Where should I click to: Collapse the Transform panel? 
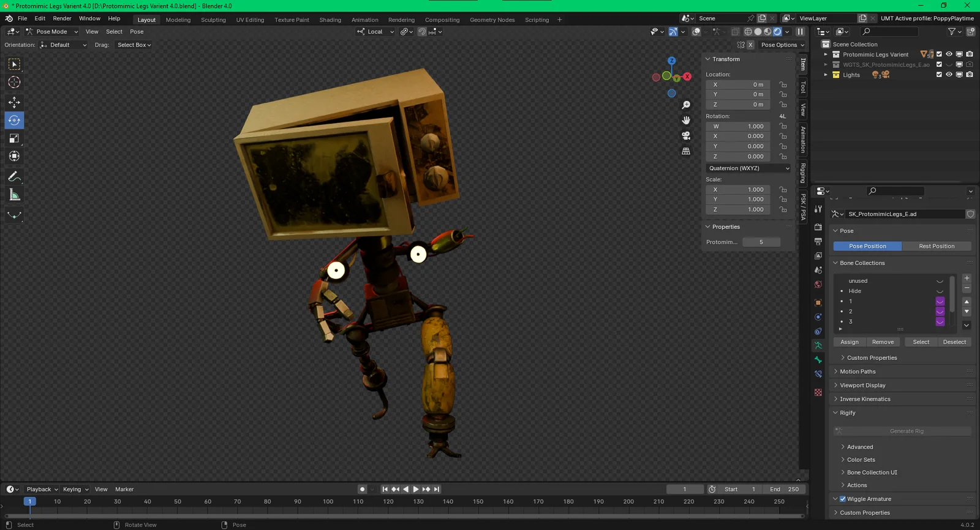pos(726,59)
